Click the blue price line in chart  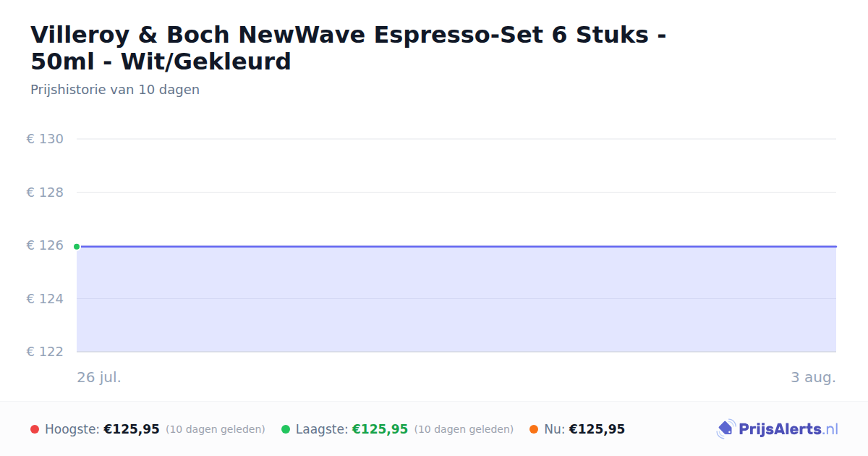point(456,246)
